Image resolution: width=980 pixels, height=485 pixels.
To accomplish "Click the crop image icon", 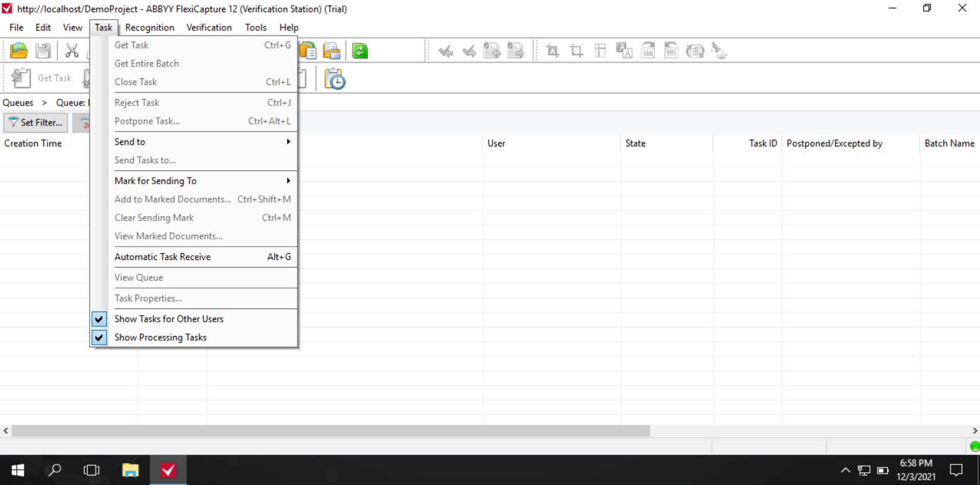I will pyautogui.click(x=576, y=51).
